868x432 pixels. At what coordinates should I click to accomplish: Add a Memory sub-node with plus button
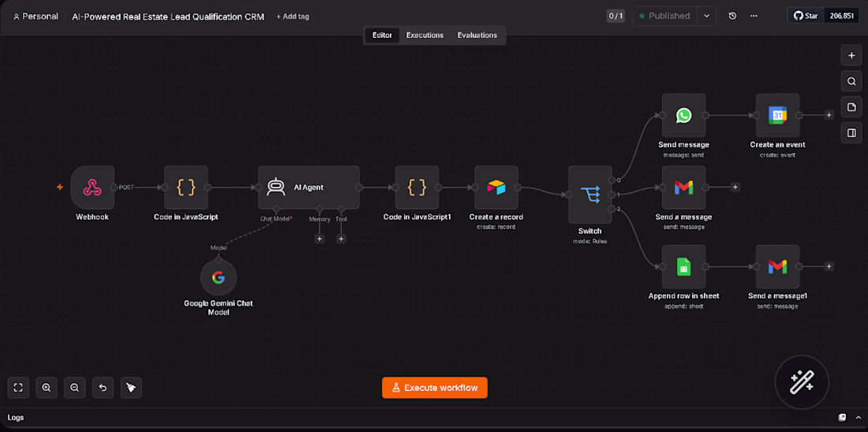click(320, 239)
